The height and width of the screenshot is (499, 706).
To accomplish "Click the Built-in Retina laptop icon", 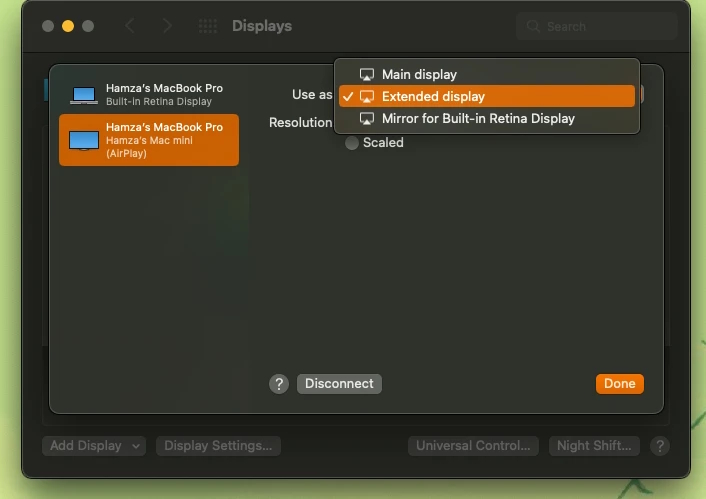I will click(x=84, y=96).
